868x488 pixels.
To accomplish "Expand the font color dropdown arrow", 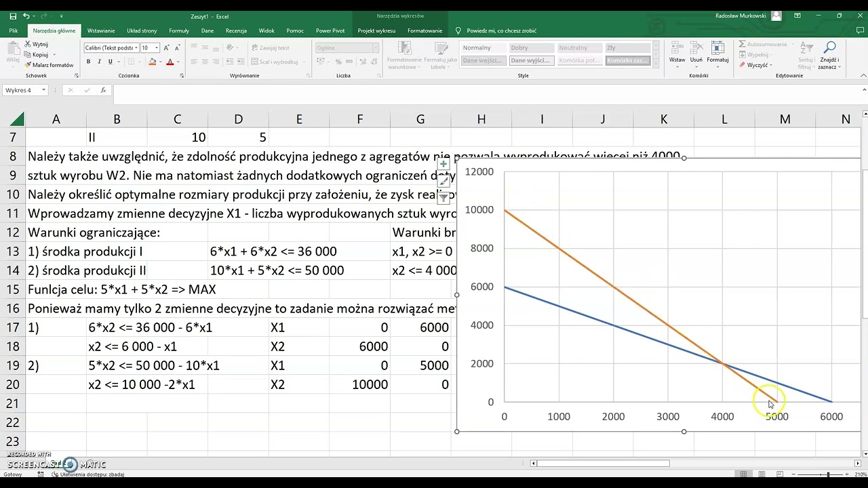I will coord(178,62).
